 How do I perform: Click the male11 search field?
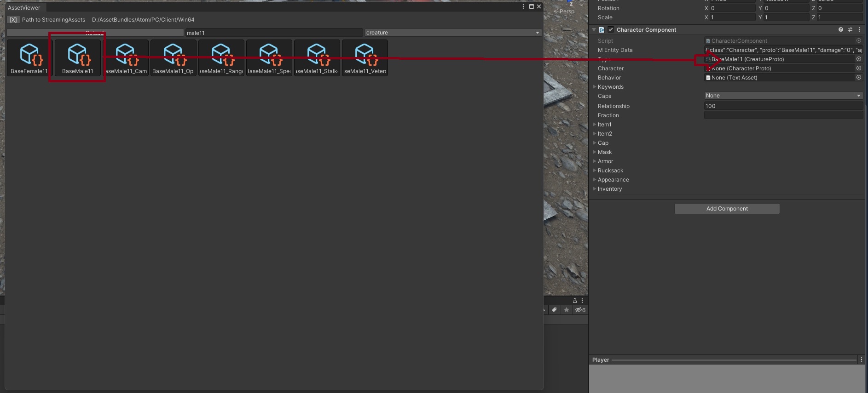click(274, 33)
